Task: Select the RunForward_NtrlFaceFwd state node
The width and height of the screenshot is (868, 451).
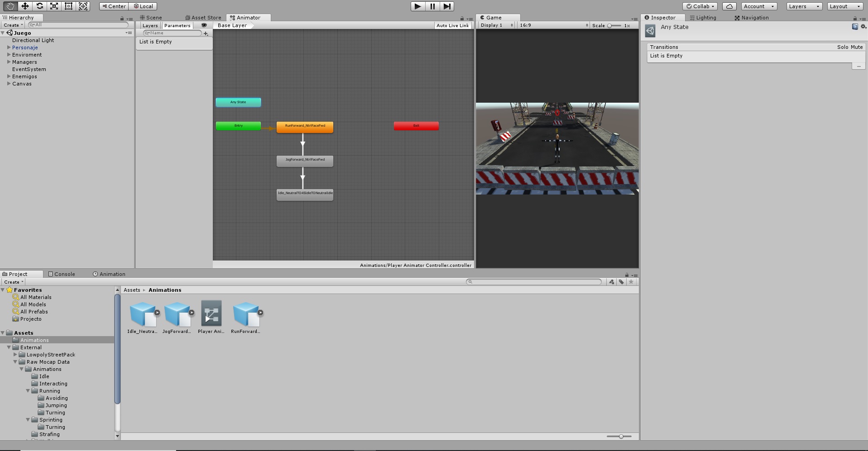Action: tap(305, 127)
